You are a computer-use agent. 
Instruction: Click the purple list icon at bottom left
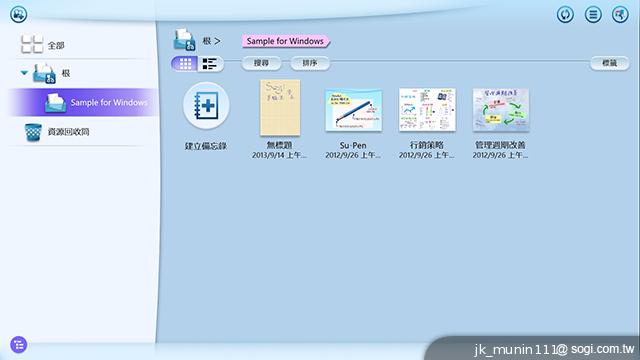pos(19,344)
